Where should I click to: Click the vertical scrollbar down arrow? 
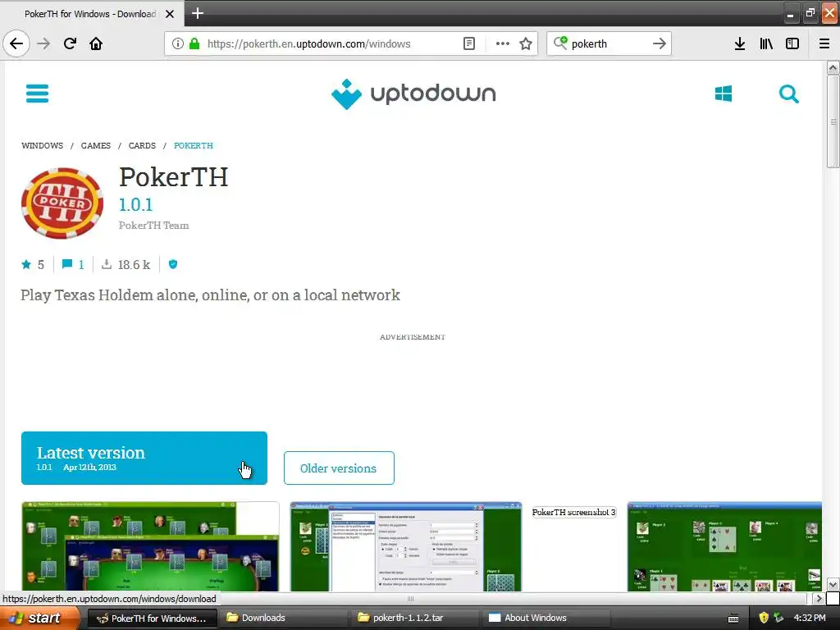point(833,584)
